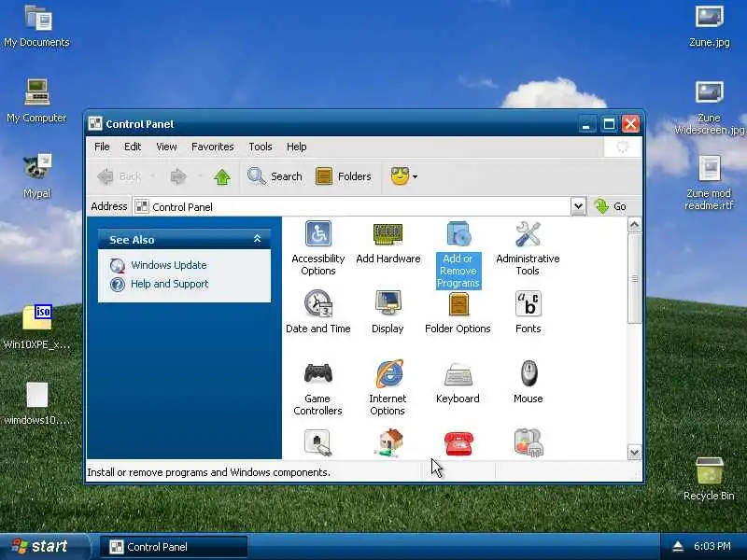Select Zune.jpg desktop file
Image resolution: width=747 pixels, height=560 pixels.
(x=710, y=26)
